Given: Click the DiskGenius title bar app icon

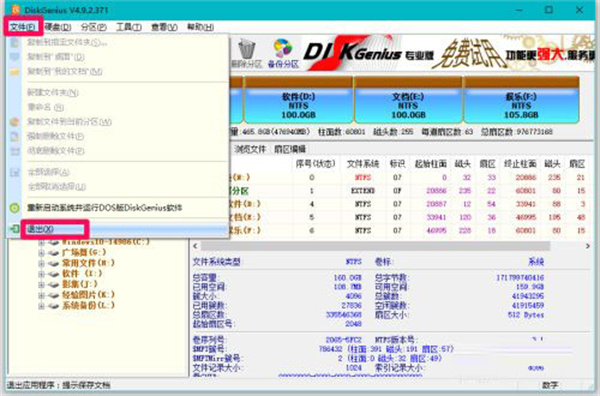Looking at the screenshot, I should coord(15,10).
